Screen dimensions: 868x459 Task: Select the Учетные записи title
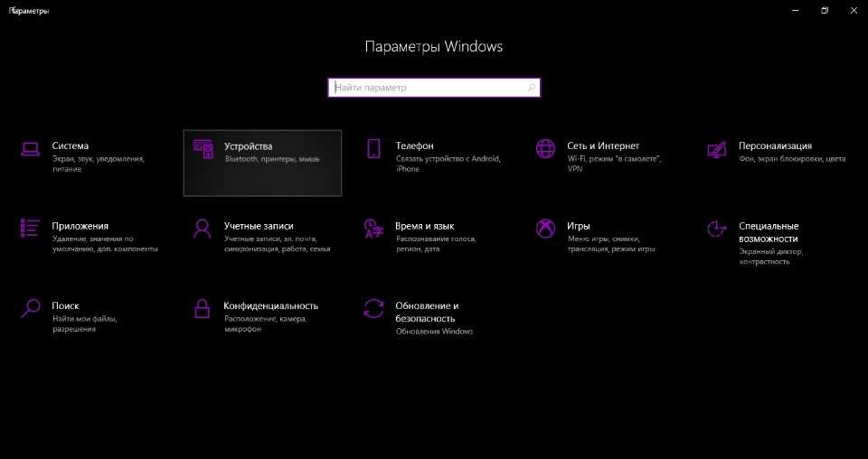259,226
